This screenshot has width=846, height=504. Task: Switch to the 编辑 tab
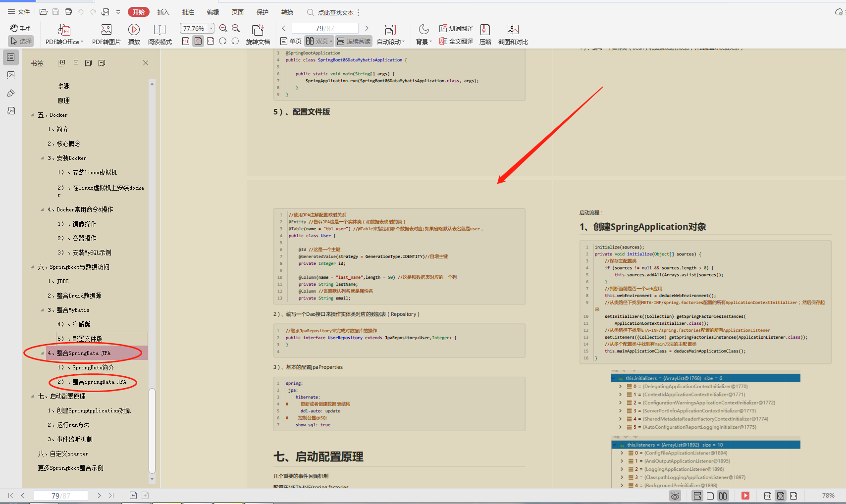(213, 12)
